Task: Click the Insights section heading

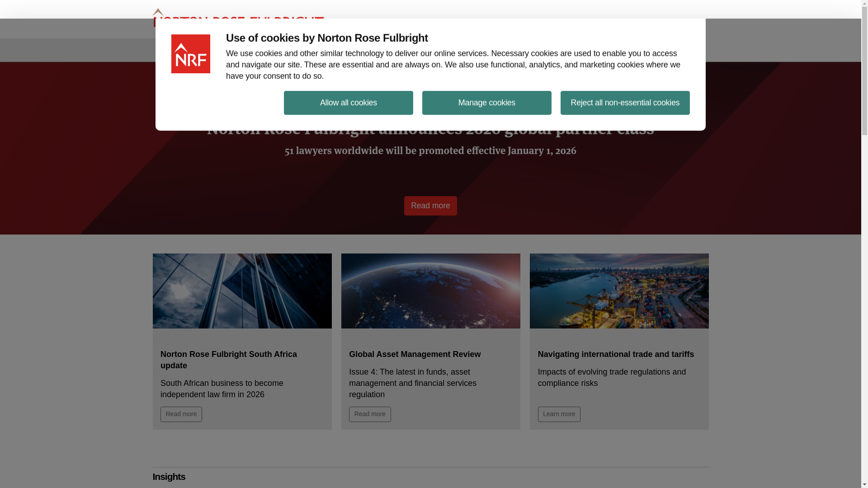Action: [x=169, y=477]
